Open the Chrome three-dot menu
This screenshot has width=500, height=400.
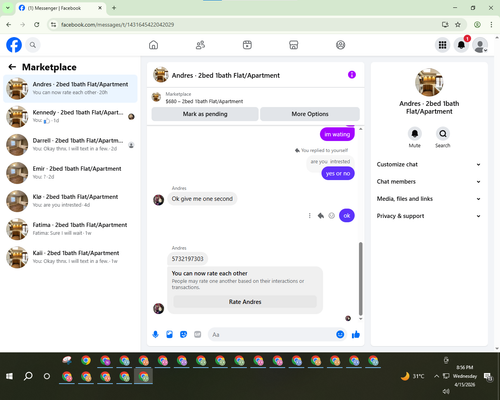491,24
